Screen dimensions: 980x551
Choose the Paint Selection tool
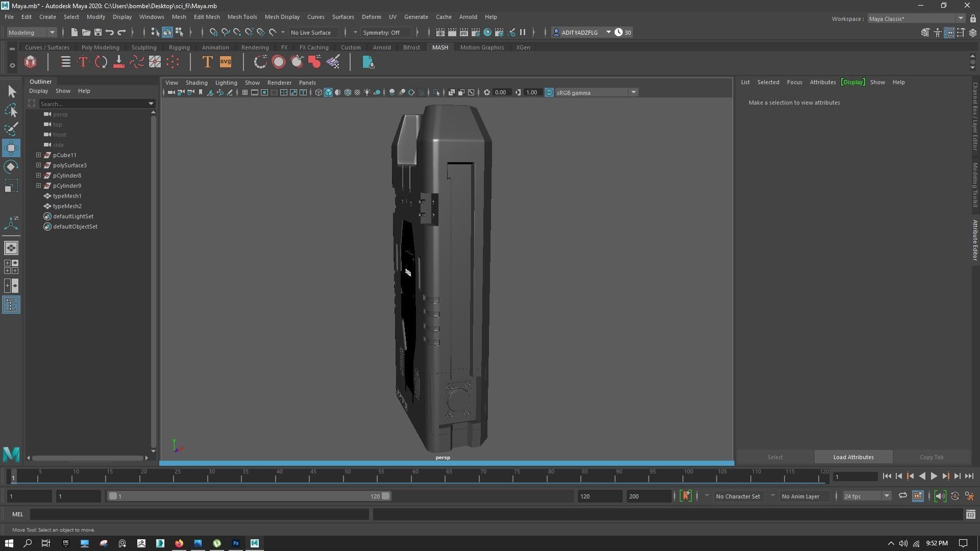click(11, 129)
